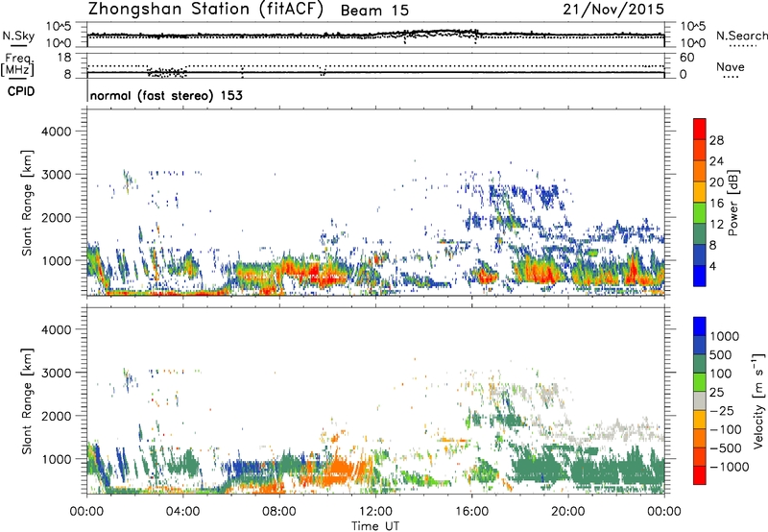Click the '-100' label on Velocity colorbar
Viewport: 768px width, 532px height.
tap(726, 429)
